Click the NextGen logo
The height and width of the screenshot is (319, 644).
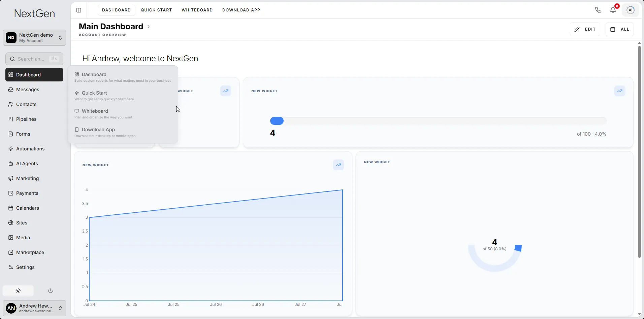(34, 13)
